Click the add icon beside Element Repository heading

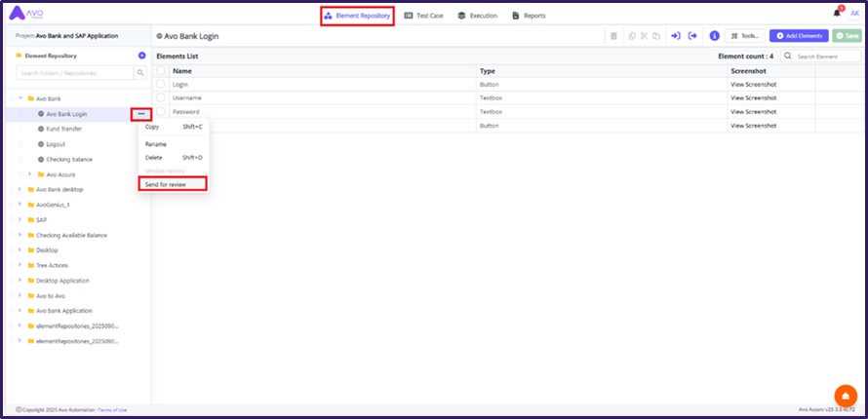[x=142, y=56]
